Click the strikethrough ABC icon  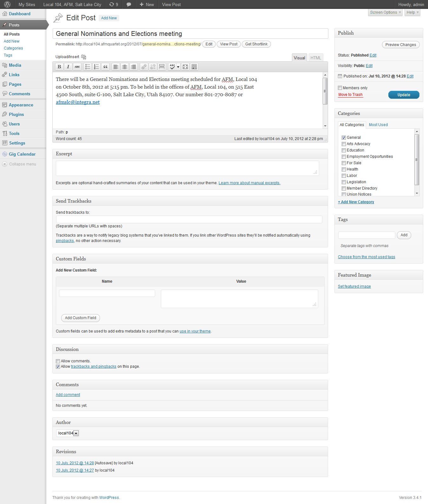77,67
